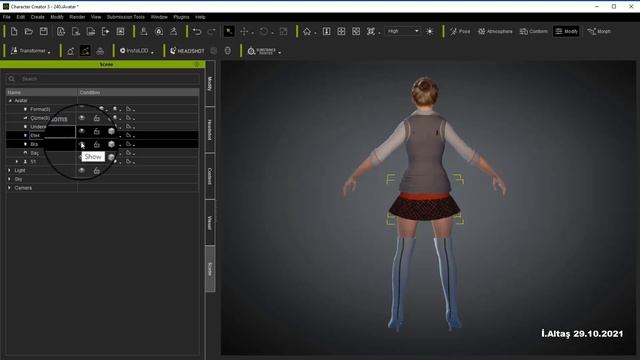Switch to the Headshot side tab

[x=210, y=130]
